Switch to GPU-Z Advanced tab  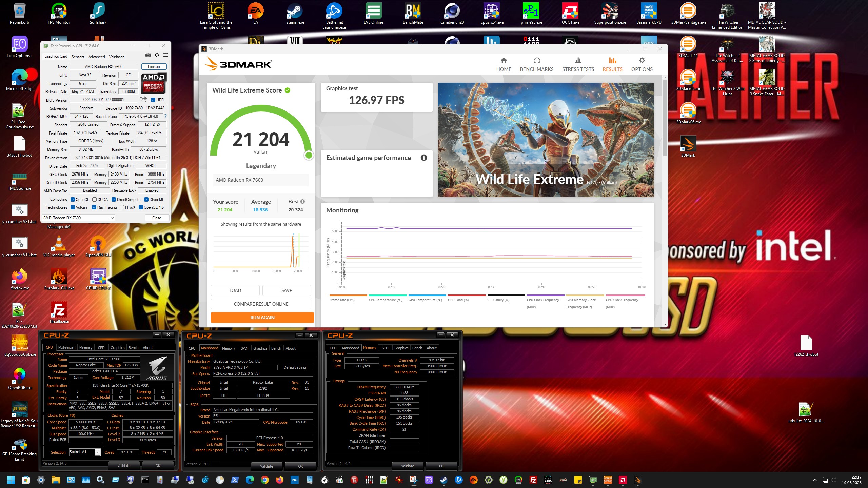tap(97, 57)
